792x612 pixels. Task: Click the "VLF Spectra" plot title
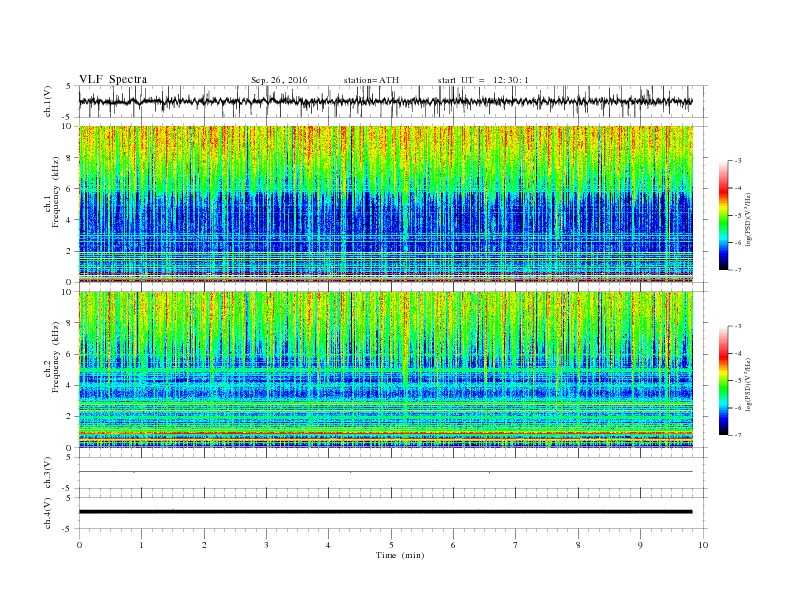click(x=113, y=79)
